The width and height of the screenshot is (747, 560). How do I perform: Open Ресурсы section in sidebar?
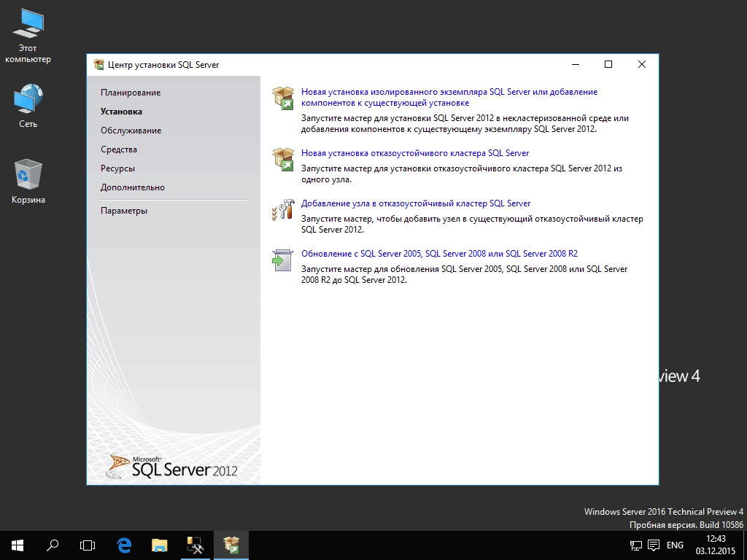[117, 168]
